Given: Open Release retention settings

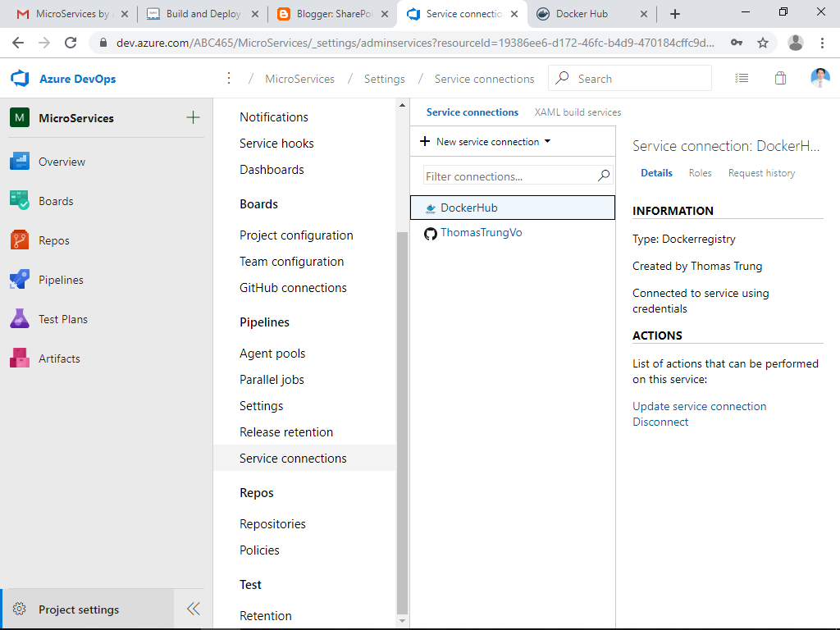Looking at the screenshot, I should coord(286,431).
